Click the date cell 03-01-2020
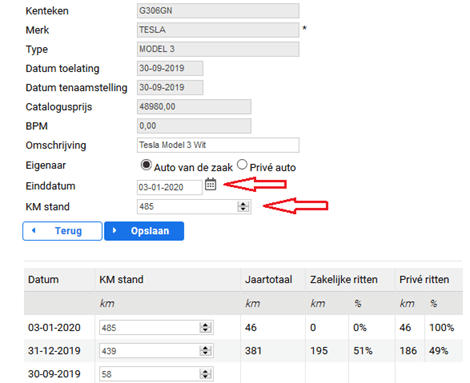Viewport: 470px width, 383px height. click(54, 328)
